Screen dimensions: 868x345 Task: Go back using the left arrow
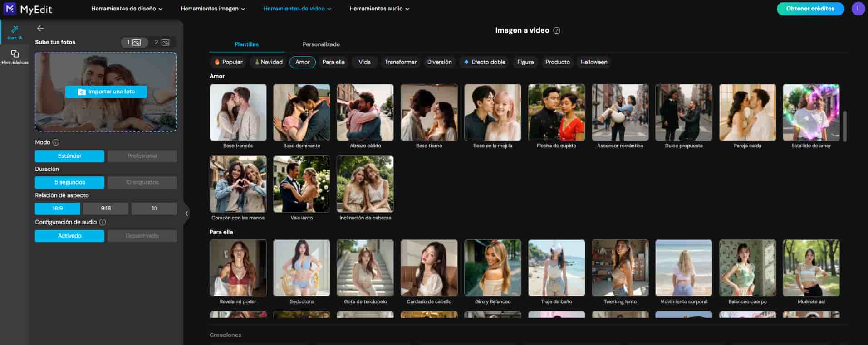click(40, 28)
